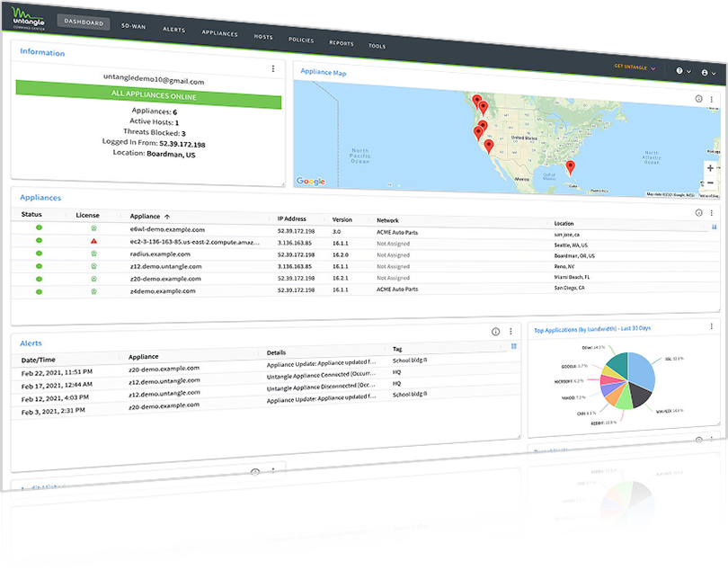
Task: Open the Appliances panel kebab menu
Action: click(x=711, y=213)
